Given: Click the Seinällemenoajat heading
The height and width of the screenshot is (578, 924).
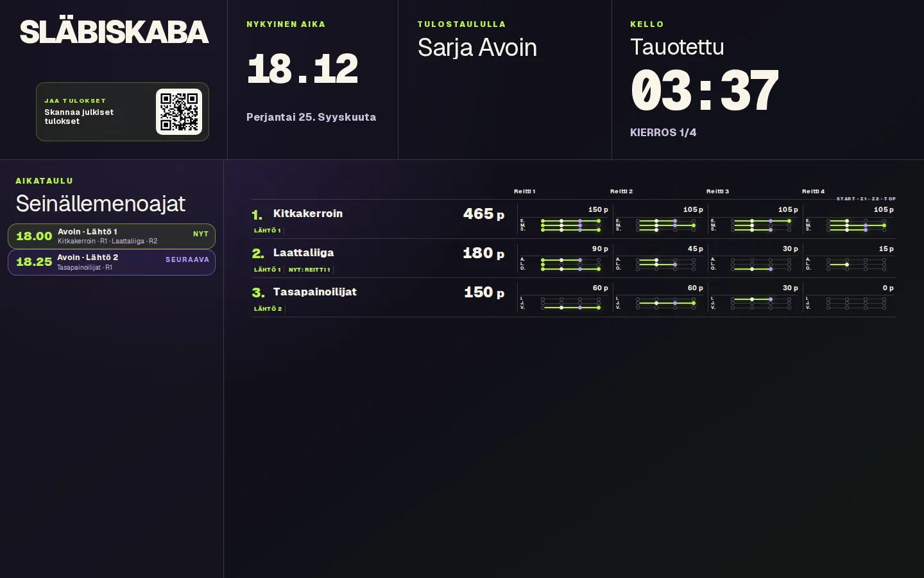Looking at the screenshot, I should click(x=101, y=204).
